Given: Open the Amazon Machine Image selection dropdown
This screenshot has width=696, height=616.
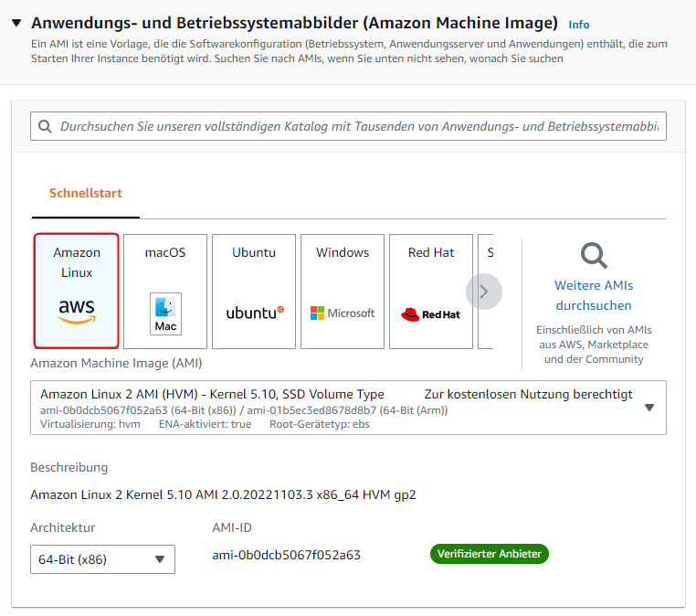Looking at the screenshot, I should point(649,408).
